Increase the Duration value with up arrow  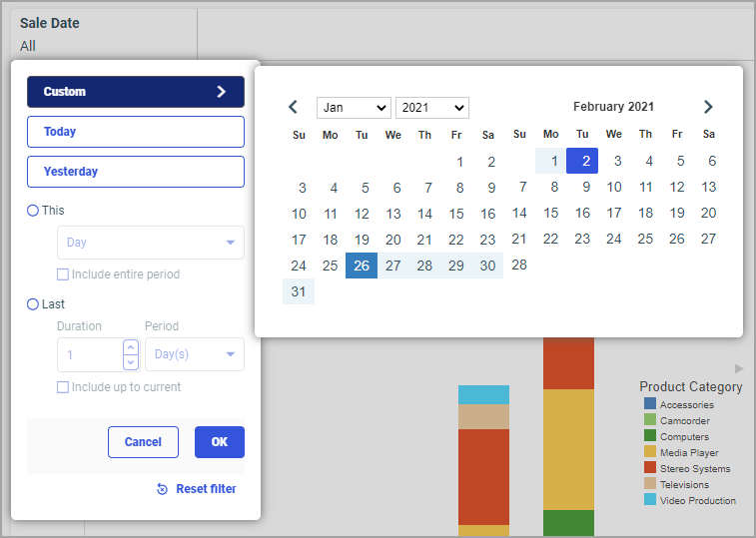point(130,347)
